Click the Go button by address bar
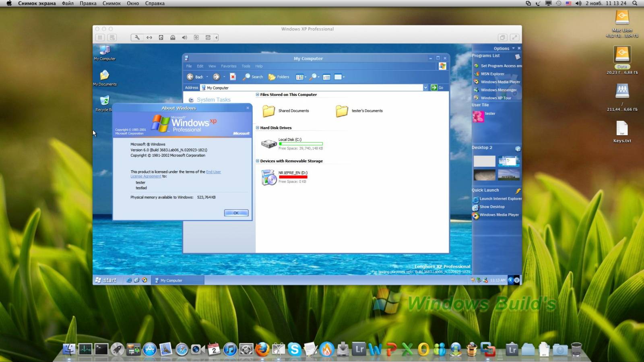 coord(437,88)
